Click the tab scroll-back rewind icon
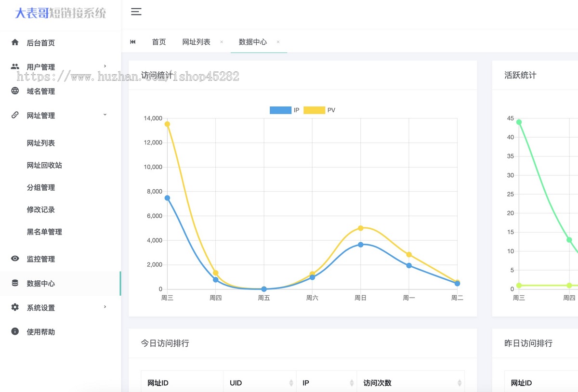This screenshot has width=578, height=392. [x=133, y=42]
